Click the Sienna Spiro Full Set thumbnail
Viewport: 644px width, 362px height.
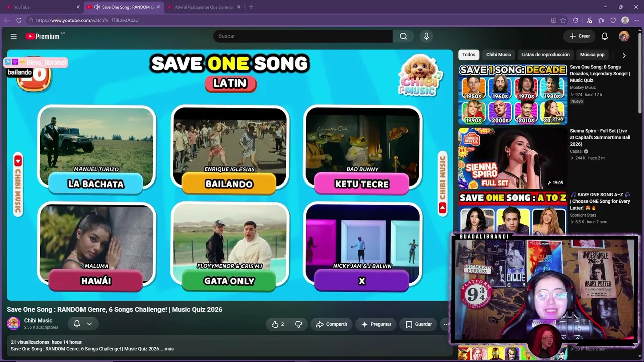(513, 158)
